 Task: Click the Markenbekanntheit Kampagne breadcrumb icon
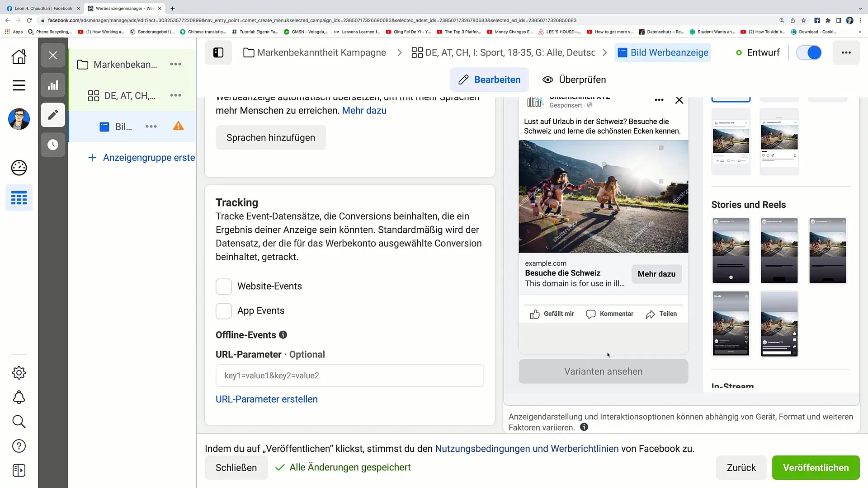[249, 53]
